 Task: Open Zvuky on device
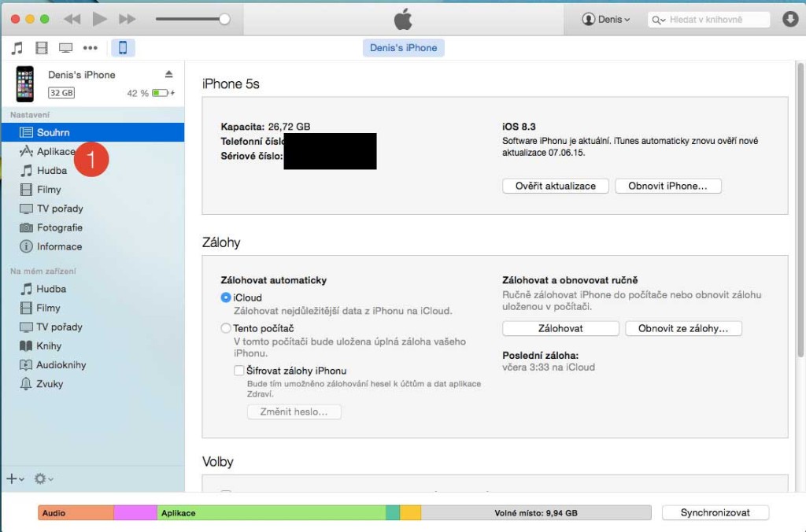[93, 384]
